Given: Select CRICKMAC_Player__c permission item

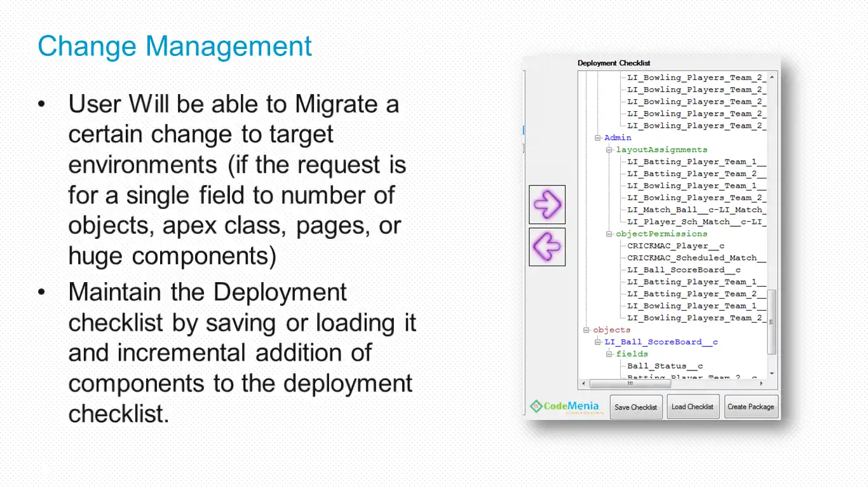Looking at the screenshot, I should [676, 246].
